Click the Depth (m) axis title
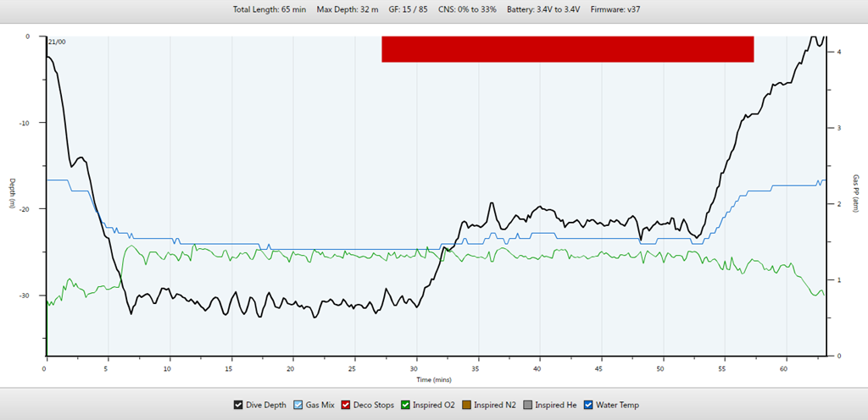Image resolution: width=868 pixels, height=420 pixels. click(x=12, y=195)
